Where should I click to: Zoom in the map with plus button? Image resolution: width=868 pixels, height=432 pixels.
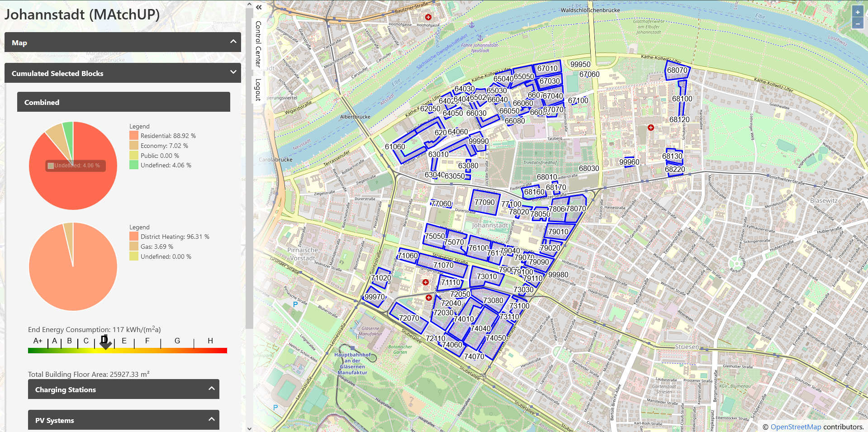857,12
